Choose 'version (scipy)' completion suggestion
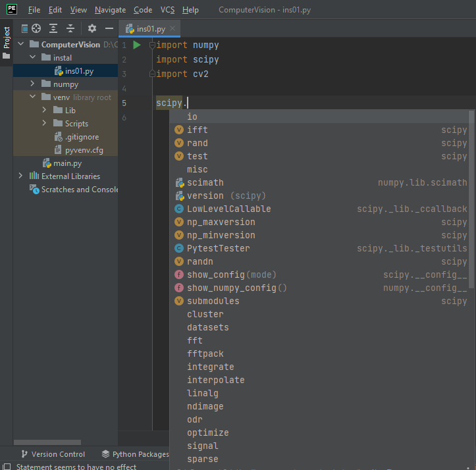Screen dimensions: 476x470 point(319,196)
